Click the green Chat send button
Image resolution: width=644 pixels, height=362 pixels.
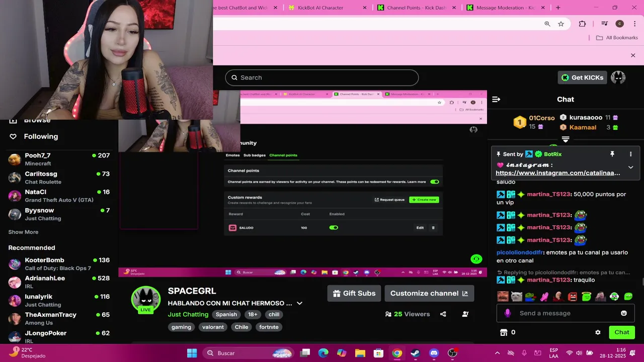(622, 332)
